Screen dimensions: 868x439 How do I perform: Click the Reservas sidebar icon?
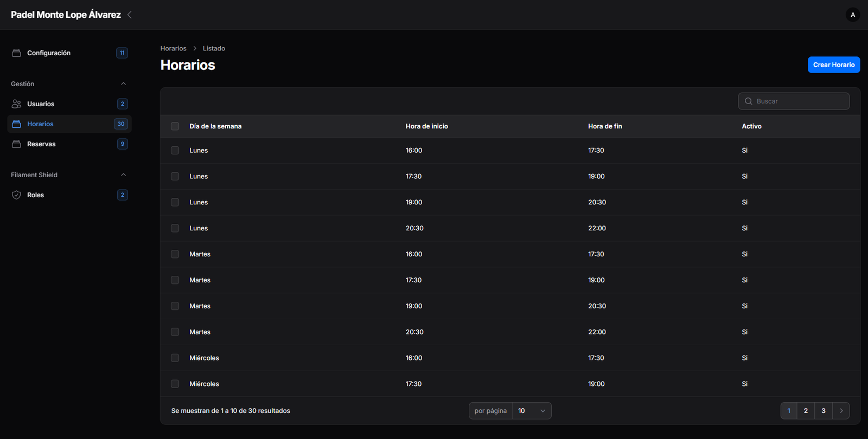(x=16, y=144)
